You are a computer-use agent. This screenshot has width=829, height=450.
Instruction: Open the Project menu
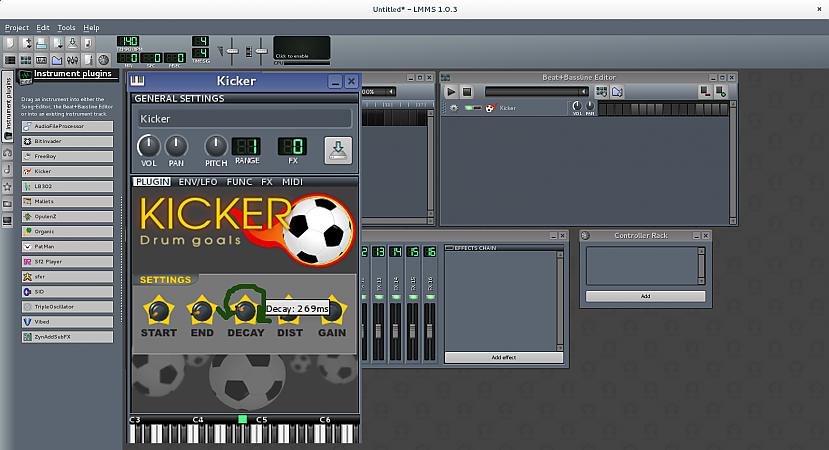coord(17,27)
